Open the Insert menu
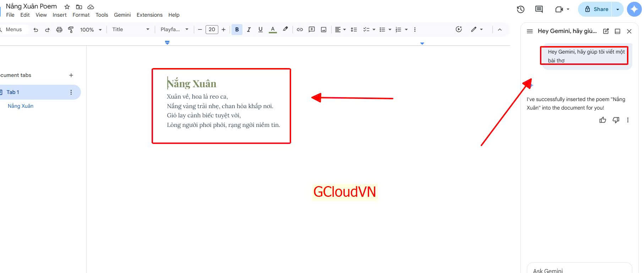Viewport: 644px width, 273px height. click(x=60, y=15)
